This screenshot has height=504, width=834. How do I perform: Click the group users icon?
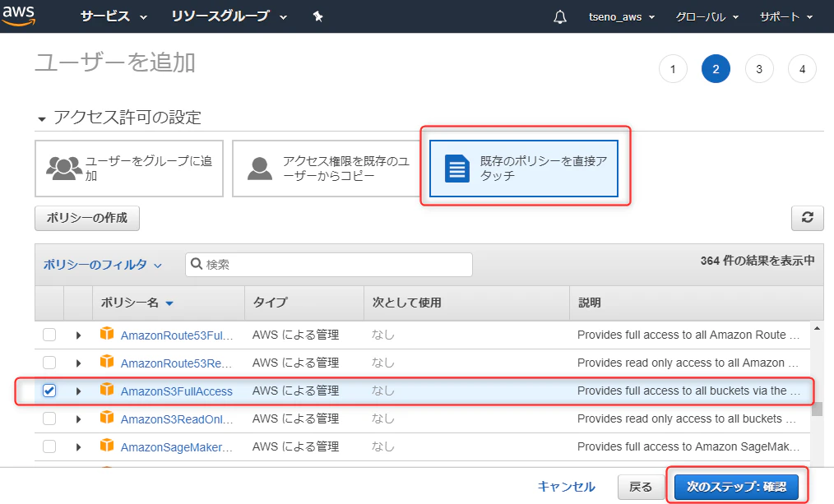pyautogui.click(x=64, y=168)
